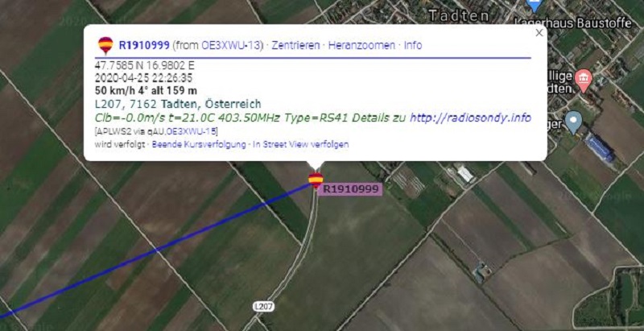Open the R1910999 callsign link
The height and width of the screenshot is (331, 644).
(144, 45)
